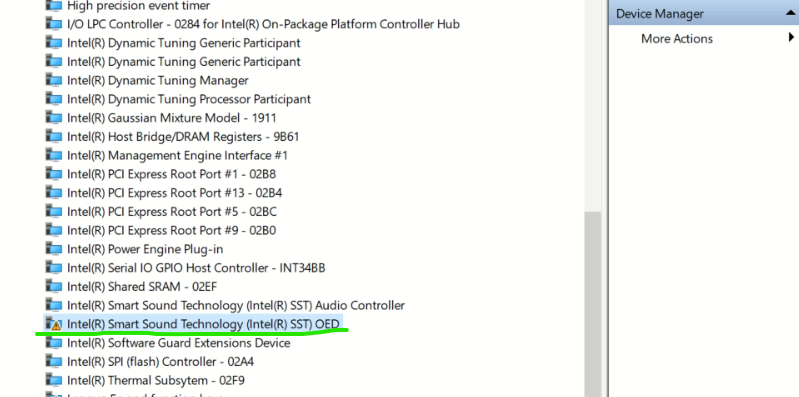Click the device icon for High precision event timer

click(54, 6)
